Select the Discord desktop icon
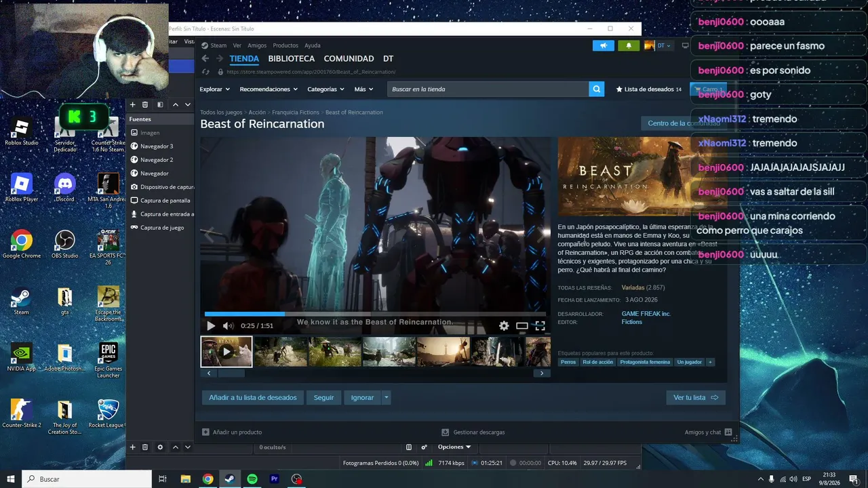Viewport: 868px width, 488px height. (x=65, y=188)
